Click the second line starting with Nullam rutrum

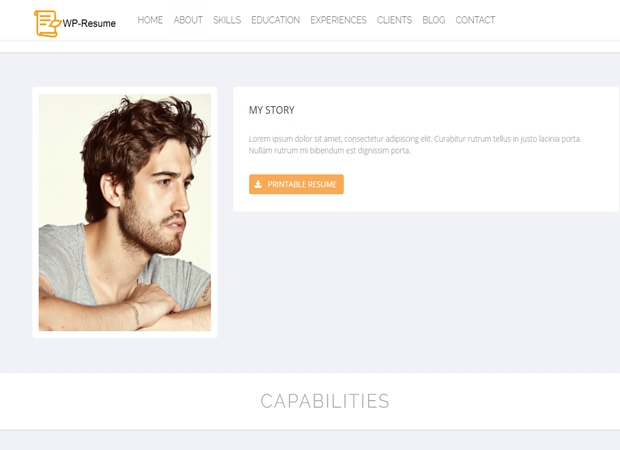pyautogui.click(x=330, y=151)
